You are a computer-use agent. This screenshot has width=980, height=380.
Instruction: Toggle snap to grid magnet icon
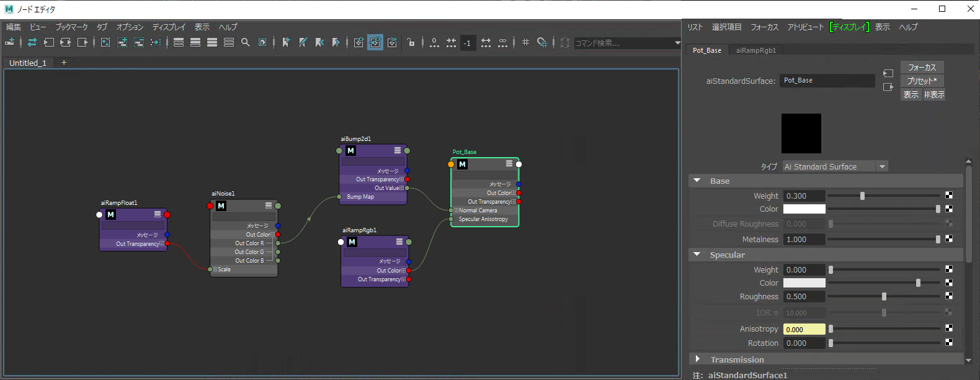coord(542,42)
